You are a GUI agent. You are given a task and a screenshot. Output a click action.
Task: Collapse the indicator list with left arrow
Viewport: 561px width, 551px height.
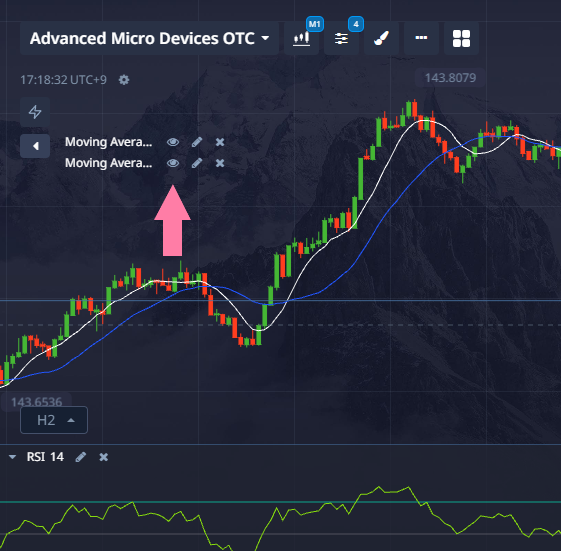coord(35,146)
